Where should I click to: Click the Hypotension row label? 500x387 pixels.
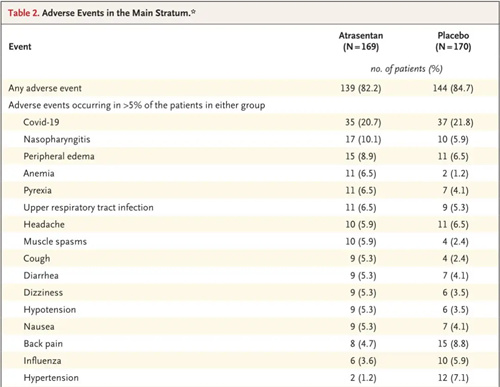click(50, 310)
